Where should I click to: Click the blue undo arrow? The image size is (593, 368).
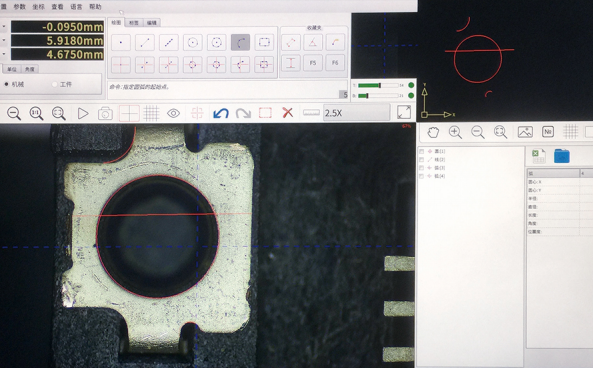(x=221, y=113)
